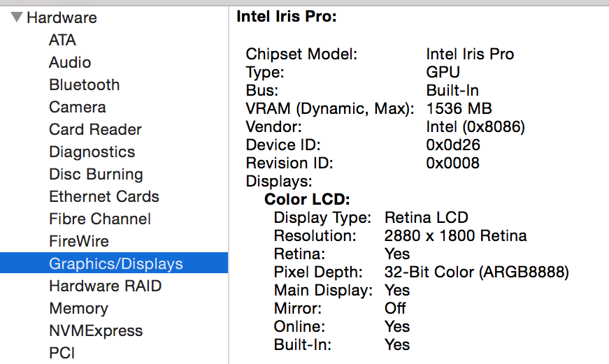Image resolution: width=609 pixels, height=364 pixels.
Task: Open the Memory entry
Action: point(78,309)
